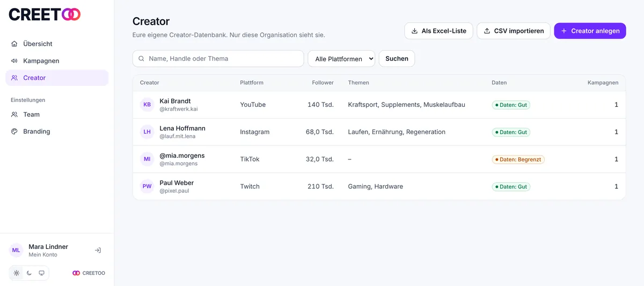The image size is (644, 286).
Task: Click the Suchen button
Action: [x=397, y=58]
